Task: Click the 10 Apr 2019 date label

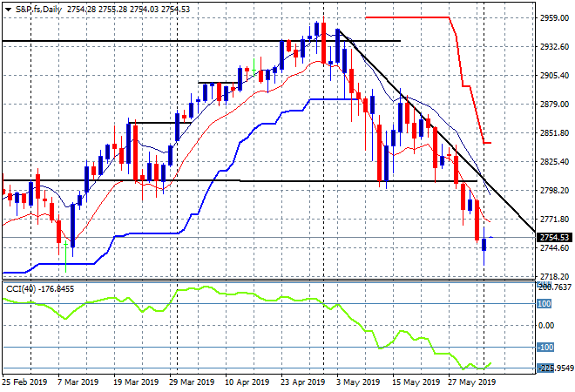Action: coord(247,382)
